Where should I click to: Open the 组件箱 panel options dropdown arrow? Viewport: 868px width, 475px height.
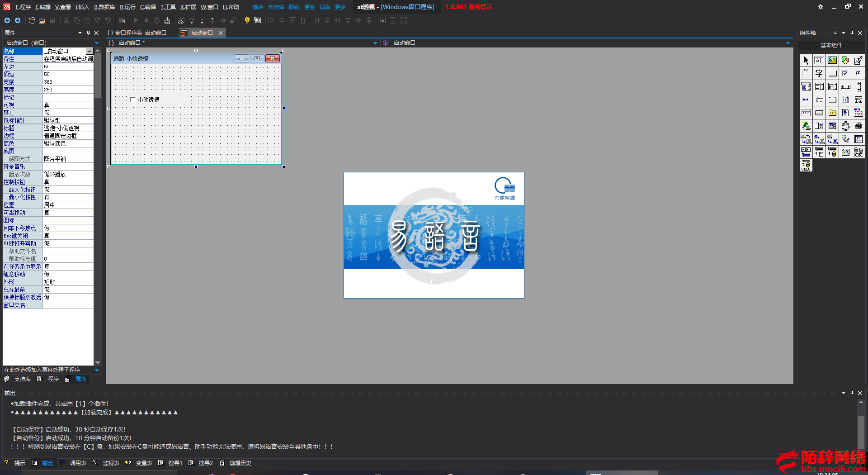tap(844, 33)
